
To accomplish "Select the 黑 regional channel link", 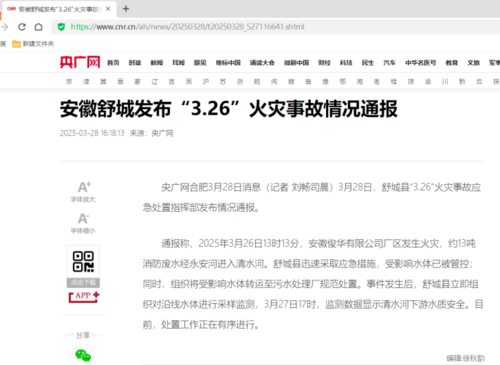I will click(189, 82).
